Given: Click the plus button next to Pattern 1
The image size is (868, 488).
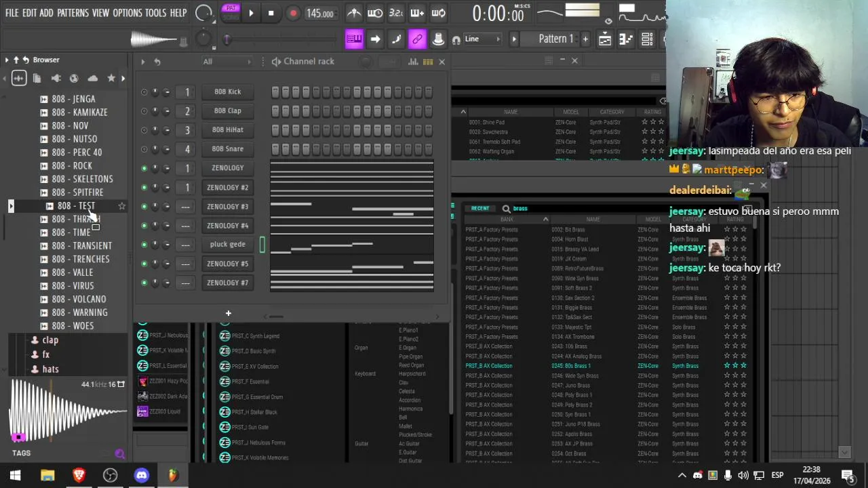Looking at the screenshot, I should pos(585,39).
